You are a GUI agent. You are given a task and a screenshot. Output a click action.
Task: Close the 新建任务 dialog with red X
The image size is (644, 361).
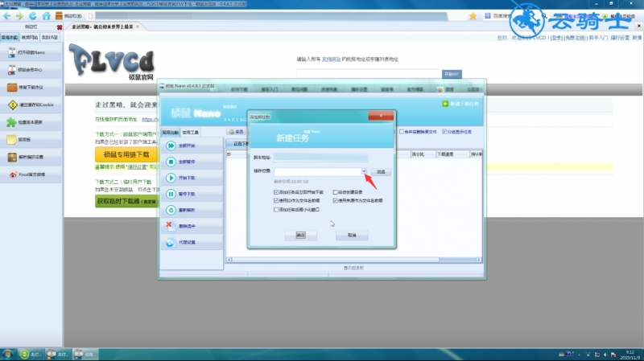coord(381,116)
